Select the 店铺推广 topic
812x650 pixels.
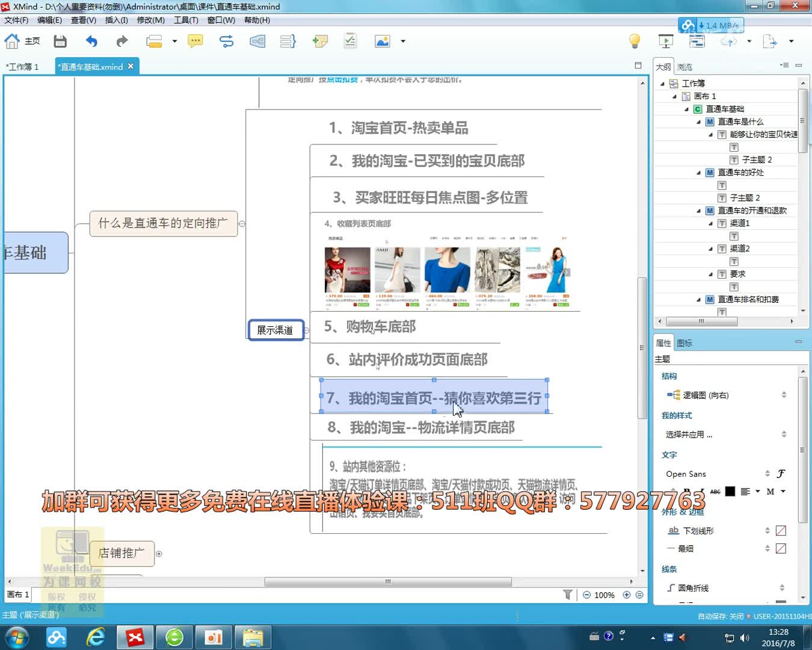pos(121,553)
